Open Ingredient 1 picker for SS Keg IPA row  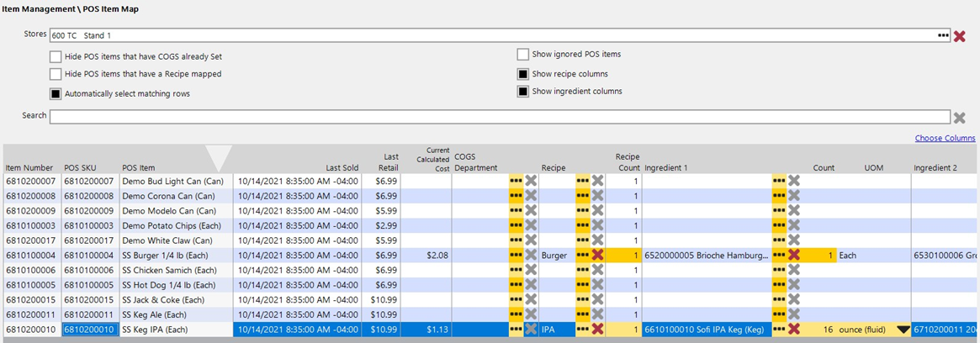point(779,330)
